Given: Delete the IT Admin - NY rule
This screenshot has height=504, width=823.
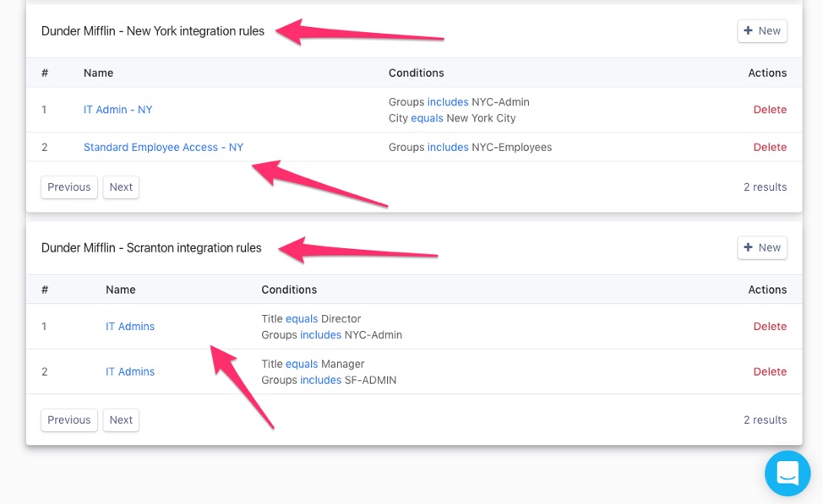Looking at the screenshot, I should click(770, 110).
